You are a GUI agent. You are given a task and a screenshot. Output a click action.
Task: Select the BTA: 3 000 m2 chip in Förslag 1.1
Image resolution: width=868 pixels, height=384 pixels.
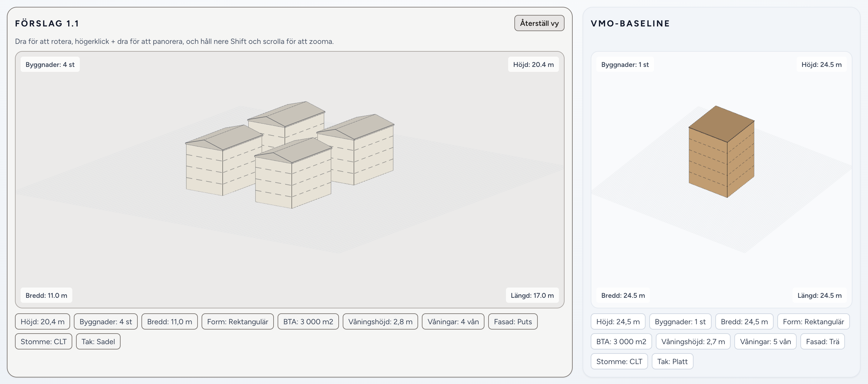pyautogui.click(x=308, y=322)
